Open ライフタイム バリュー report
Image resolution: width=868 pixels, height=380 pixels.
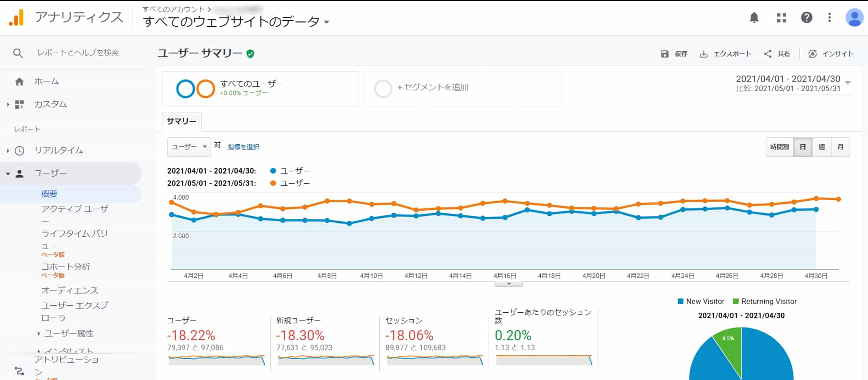click(74, 239)
